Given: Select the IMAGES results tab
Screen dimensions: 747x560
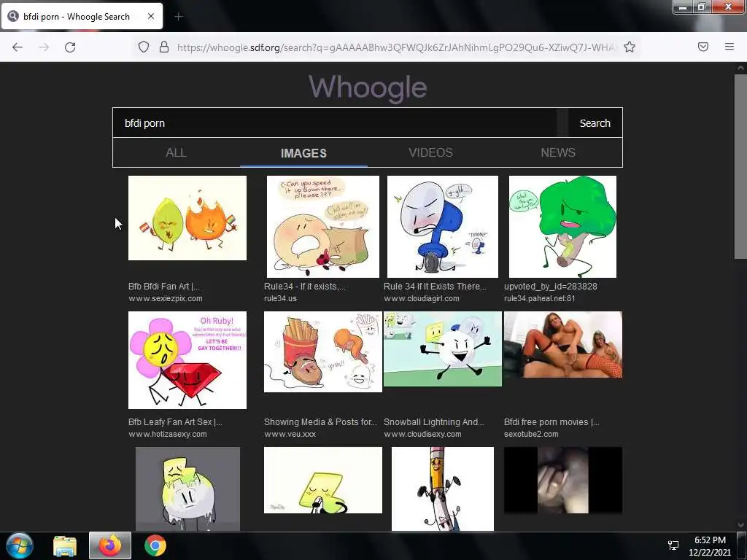Looking at the screenshot, I should click(x=303, y=153).
